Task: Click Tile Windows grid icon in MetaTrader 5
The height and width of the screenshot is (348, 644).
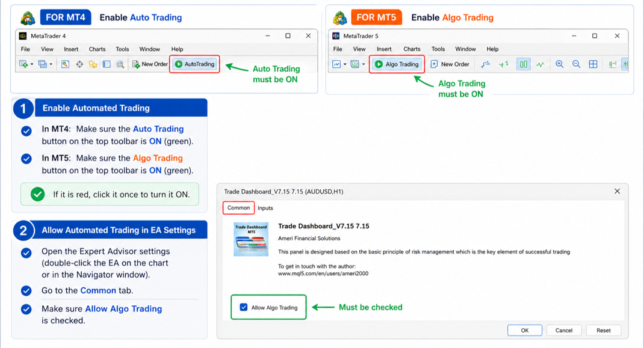Action: (x=593, y=64)
